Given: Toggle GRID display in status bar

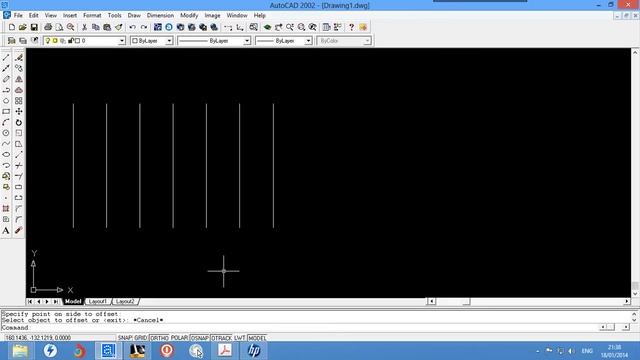Looking at the screenshot, I should click(141, 338).
